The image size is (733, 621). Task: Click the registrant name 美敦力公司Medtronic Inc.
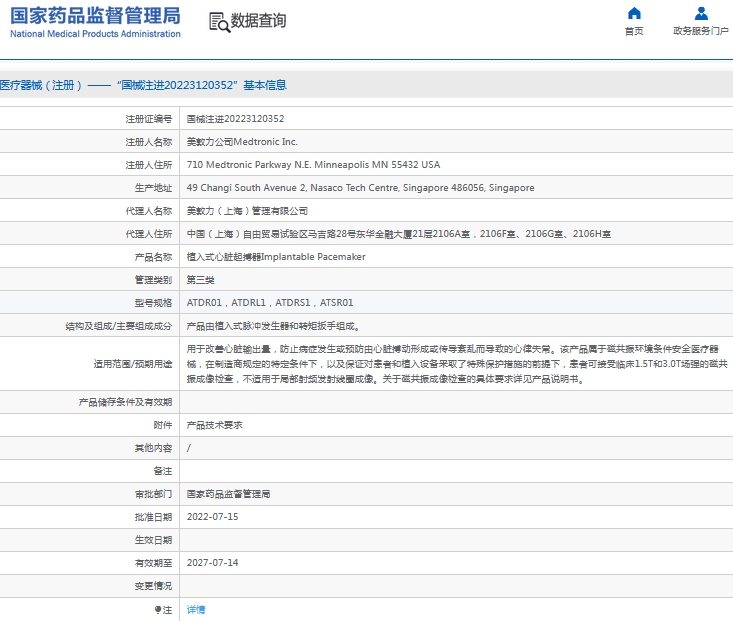coord(242,142)
